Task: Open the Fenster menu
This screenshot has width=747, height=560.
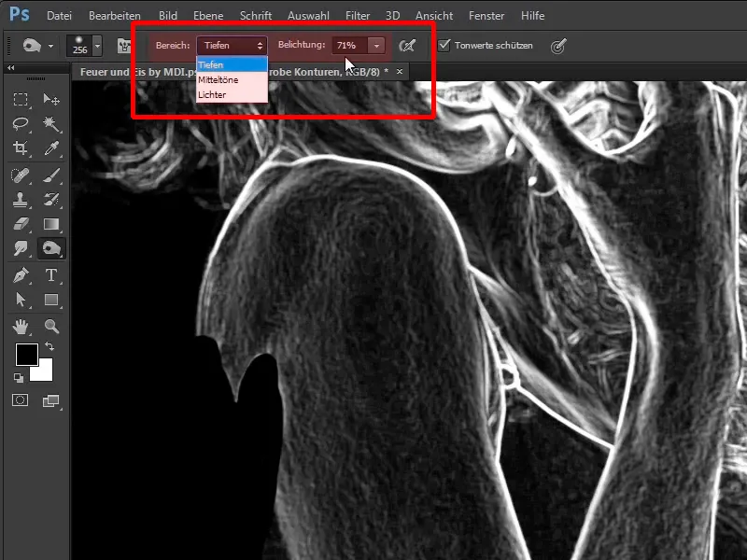Action: [486, 16]
